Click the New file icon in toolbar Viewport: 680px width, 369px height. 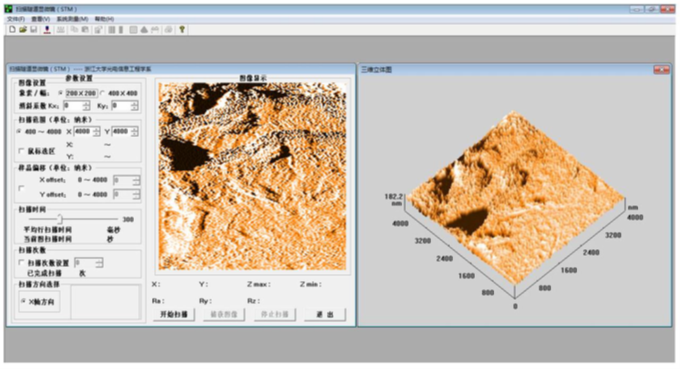click(12, 29)
